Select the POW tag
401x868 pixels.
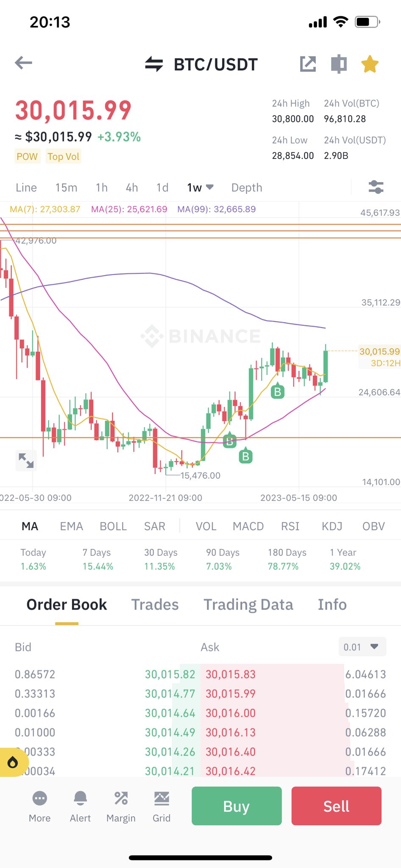click(x=27, y=156)
